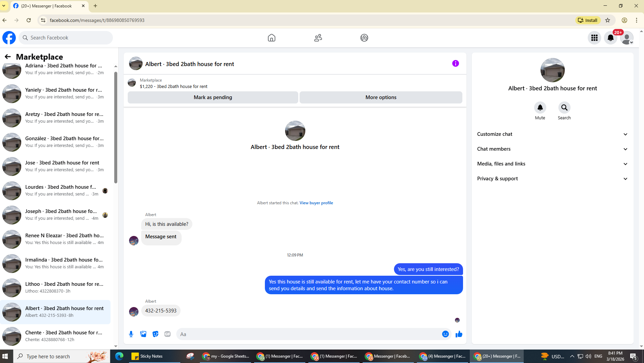644x363 pixels.
Task: Open Aretzy's chat conversation
Action: coord(55,118)
